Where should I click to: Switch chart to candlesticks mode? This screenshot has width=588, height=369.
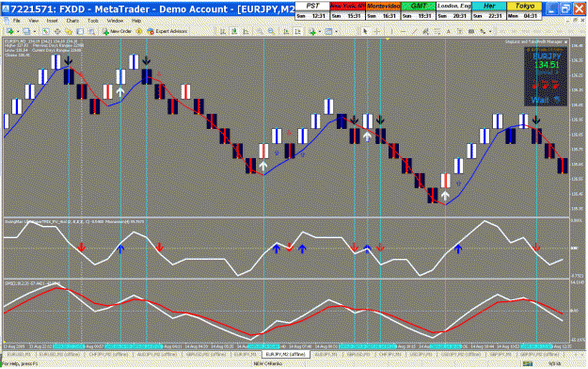tap(234, 31)
